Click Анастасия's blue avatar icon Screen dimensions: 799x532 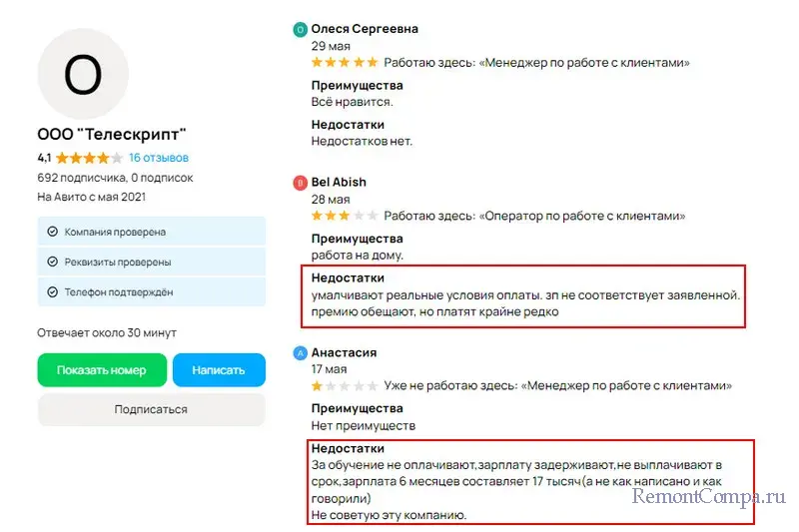(300, 353)
